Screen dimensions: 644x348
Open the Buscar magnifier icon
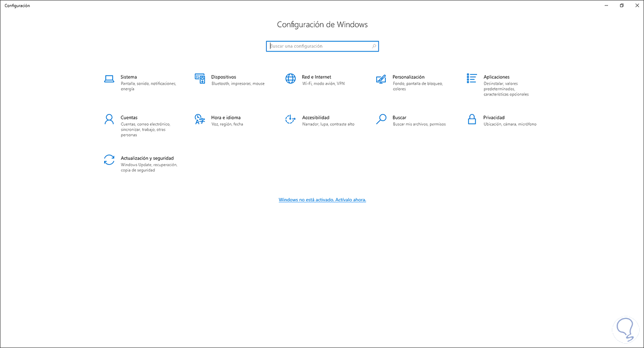coord(380,119)
